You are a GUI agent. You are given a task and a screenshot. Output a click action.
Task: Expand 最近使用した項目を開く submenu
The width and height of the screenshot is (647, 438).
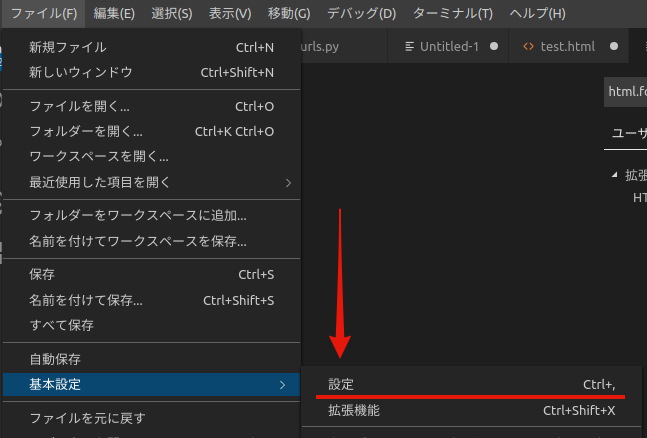point(151,182)
